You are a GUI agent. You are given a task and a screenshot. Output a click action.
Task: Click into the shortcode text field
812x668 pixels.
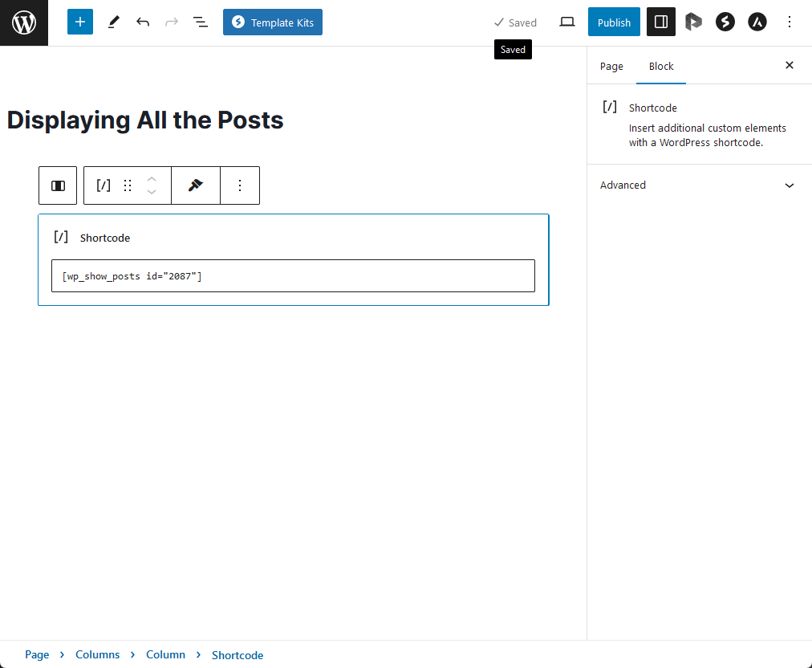293,275
